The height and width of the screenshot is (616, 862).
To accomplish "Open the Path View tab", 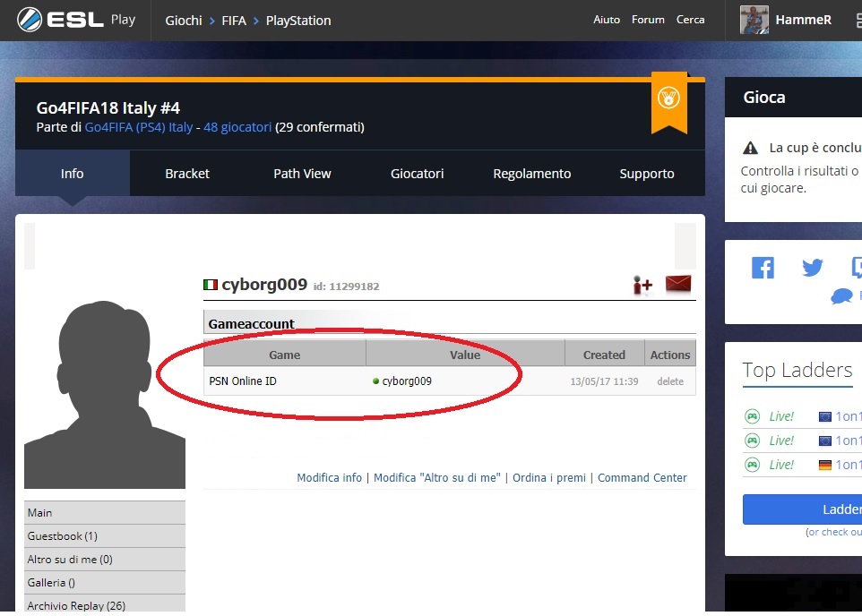I will pos(302,174).
